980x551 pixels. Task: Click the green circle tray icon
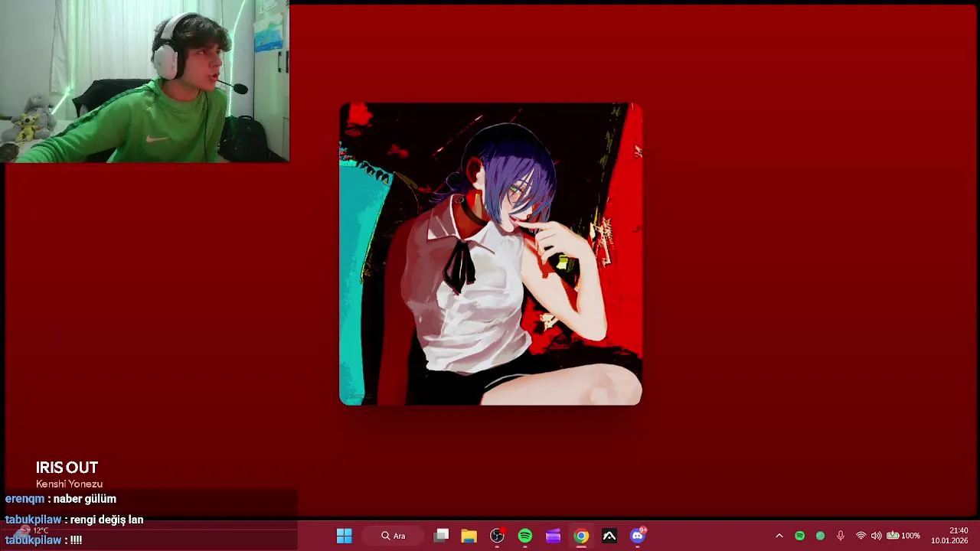(x=820, y=536)
